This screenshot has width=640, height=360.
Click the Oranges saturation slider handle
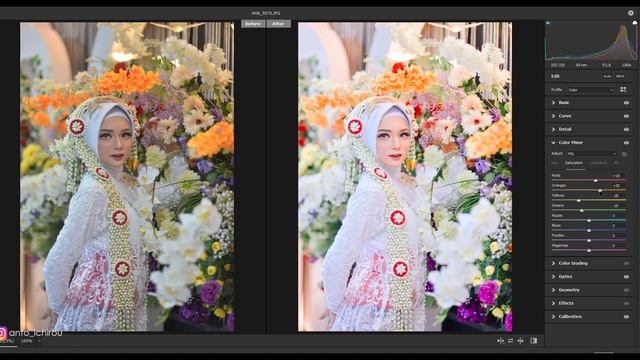[600, 190]
